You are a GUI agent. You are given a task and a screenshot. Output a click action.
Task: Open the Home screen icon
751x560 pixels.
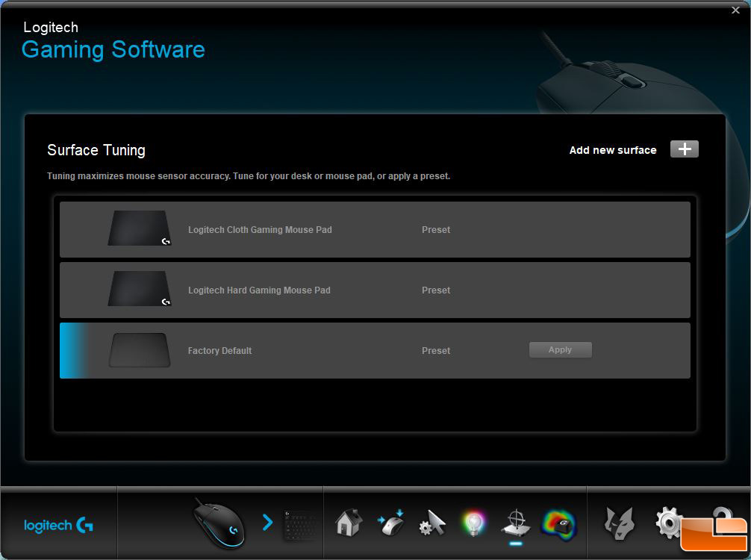[348, 522]
